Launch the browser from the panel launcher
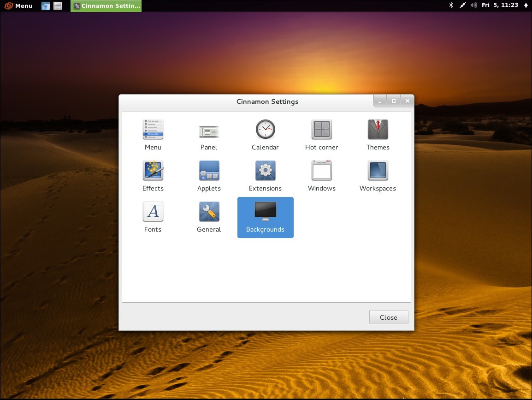 (46, 6)
